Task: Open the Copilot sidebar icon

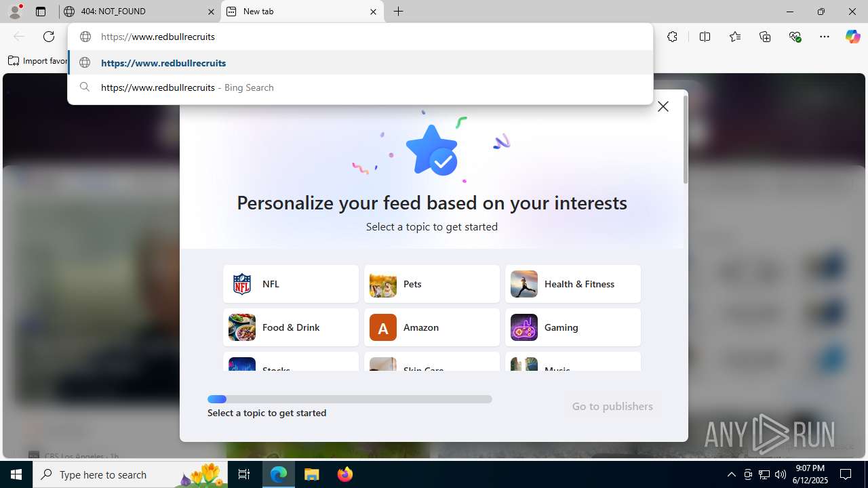Action: click(852, 37)
